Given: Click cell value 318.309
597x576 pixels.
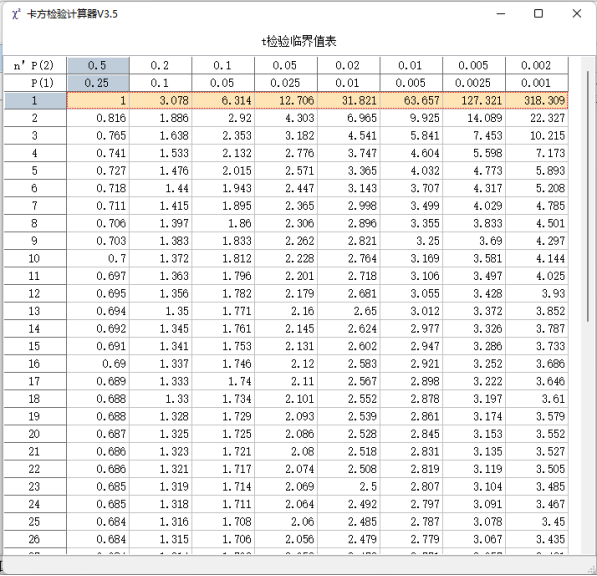Looking at the screenshot, I should (537, 101).
